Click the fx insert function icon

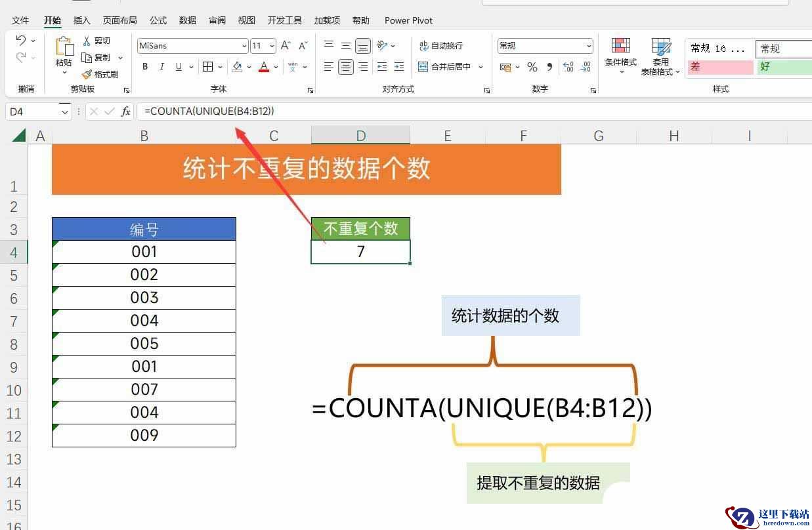(126, 112)
